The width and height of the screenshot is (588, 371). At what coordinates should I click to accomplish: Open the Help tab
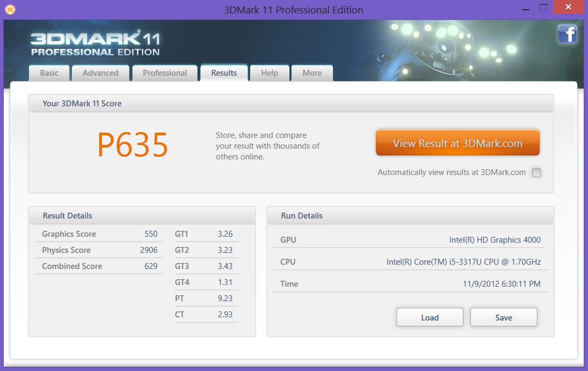270,73
